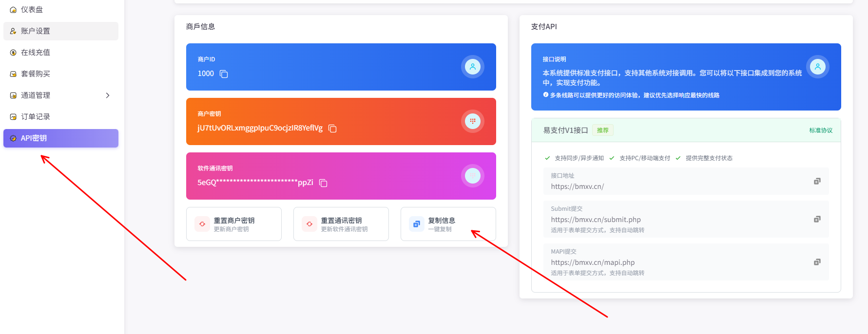The height and width of the screenshot is (334, 868).
Task: Click the 标准协议 label
Action: point(821,130)
